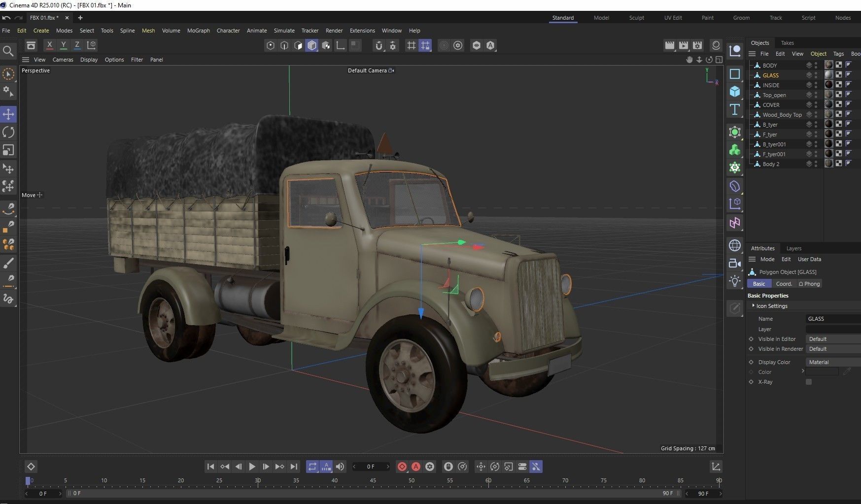Enable snapping magnet icon
861x504 pixels.
pos(379,46)
